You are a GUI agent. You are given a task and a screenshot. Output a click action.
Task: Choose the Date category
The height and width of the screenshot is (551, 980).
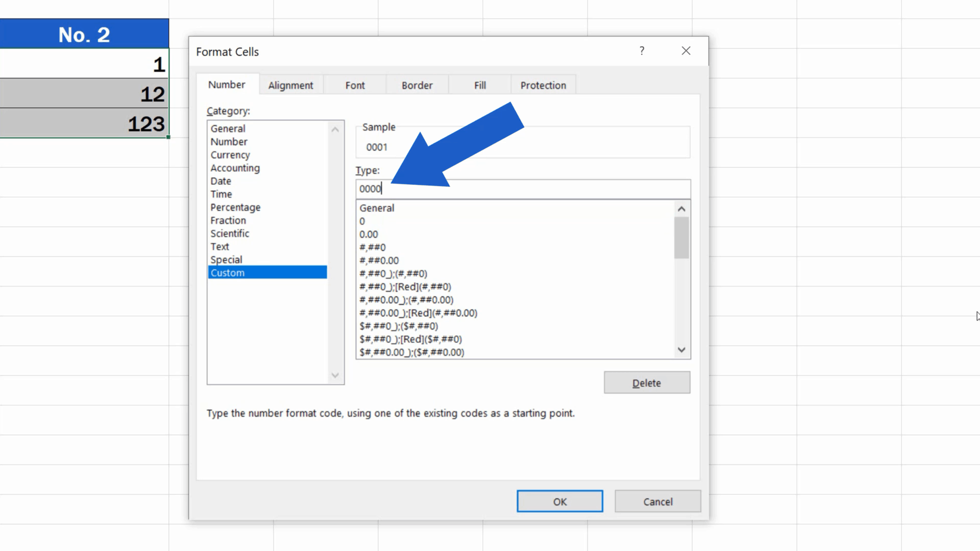267,181
